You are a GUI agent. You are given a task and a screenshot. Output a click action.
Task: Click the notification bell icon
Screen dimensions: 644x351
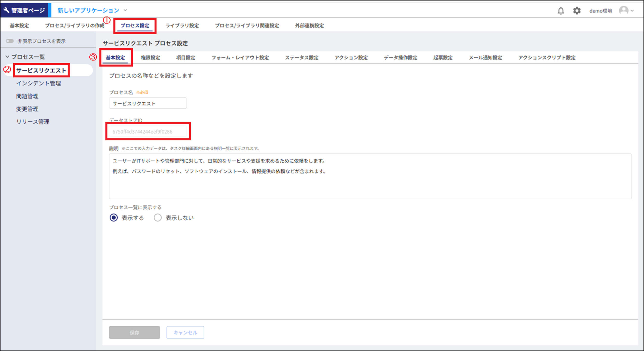561,11
